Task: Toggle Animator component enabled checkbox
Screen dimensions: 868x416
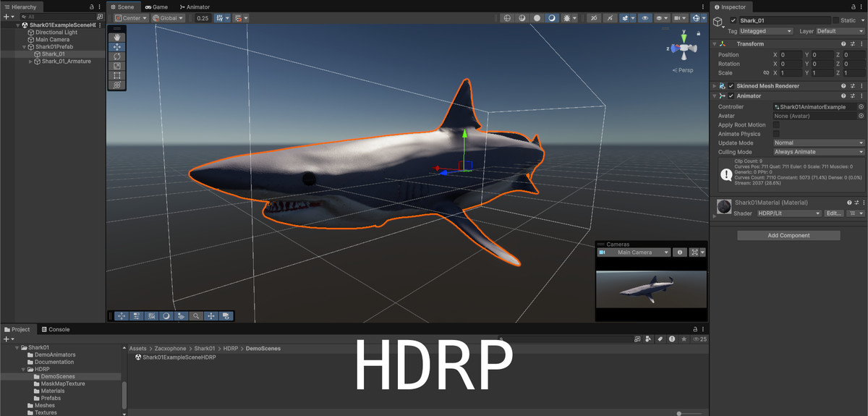Action: 731,95
